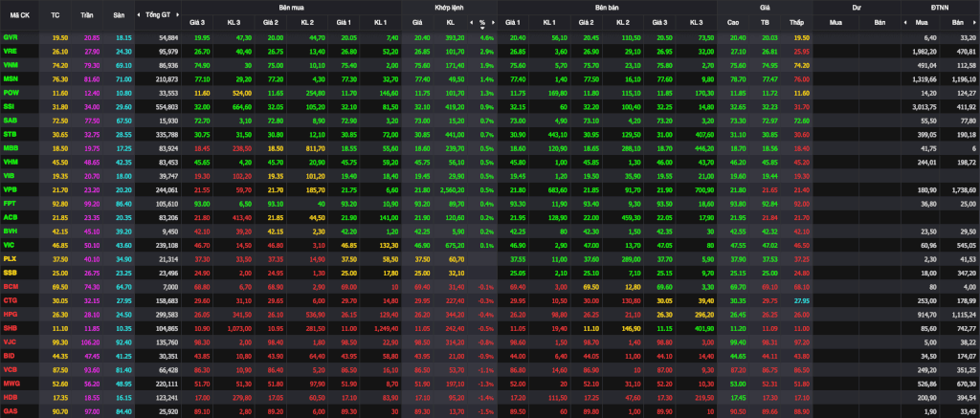Click the left arrow before the % column
The image size is (980, 418).
[x=471, y=23]
